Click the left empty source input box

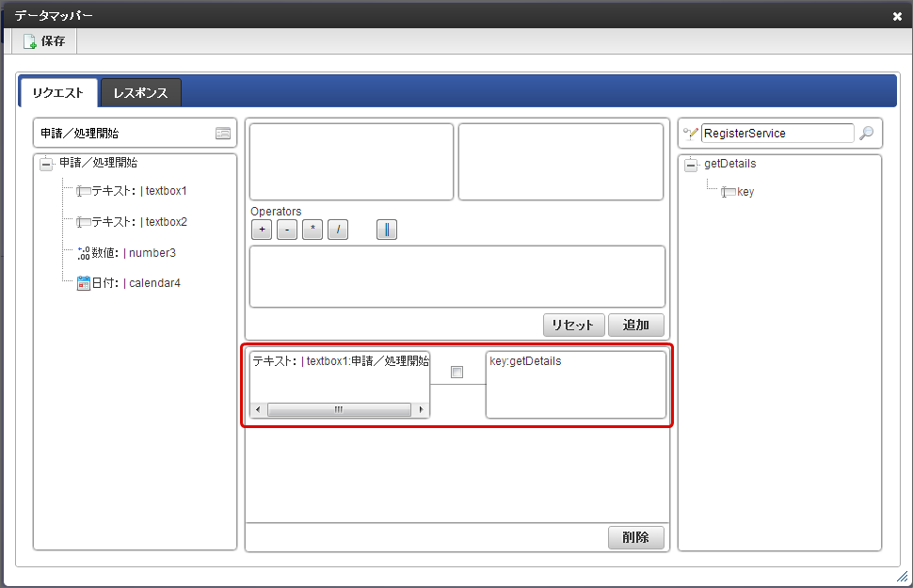pos(351,162)
